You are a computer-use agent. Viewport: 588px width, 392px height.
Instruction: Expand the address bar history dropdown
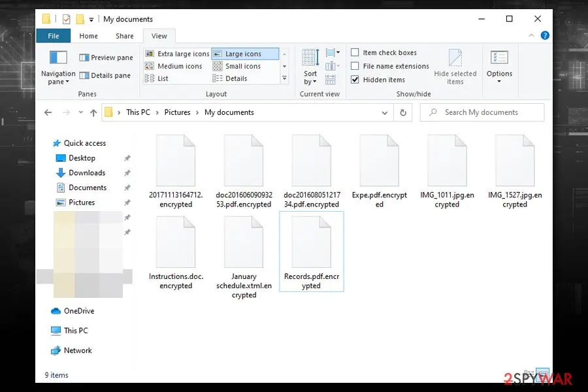(x=384, y=112)
